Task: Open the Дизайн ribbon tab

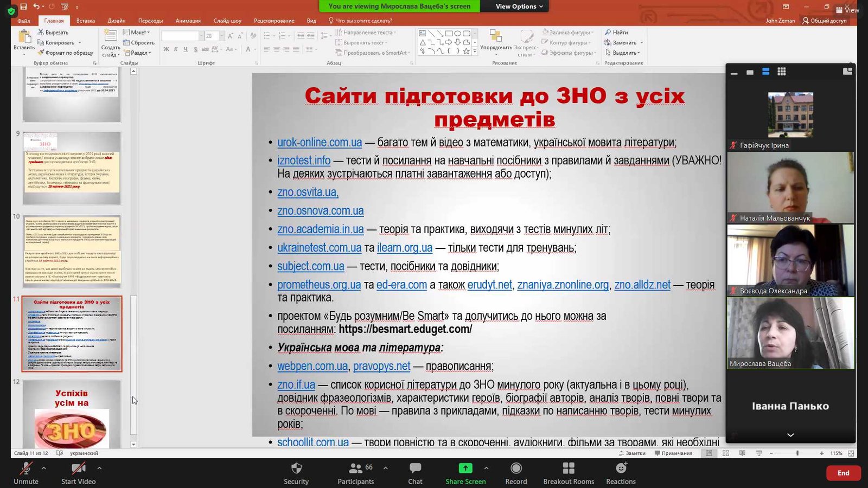Action: [x=116, y=21]
